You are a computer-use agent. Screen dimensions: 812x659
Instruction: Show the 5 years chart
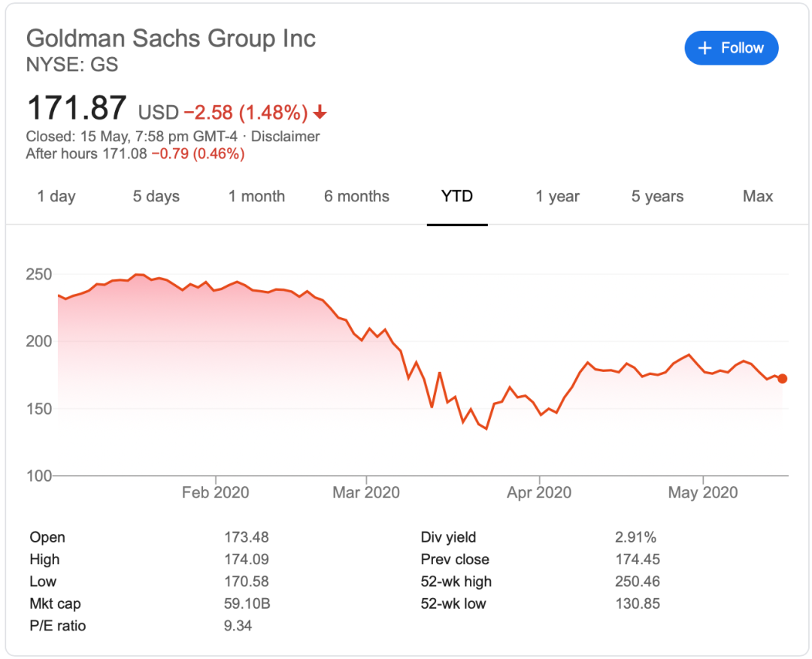coord(657,197)
